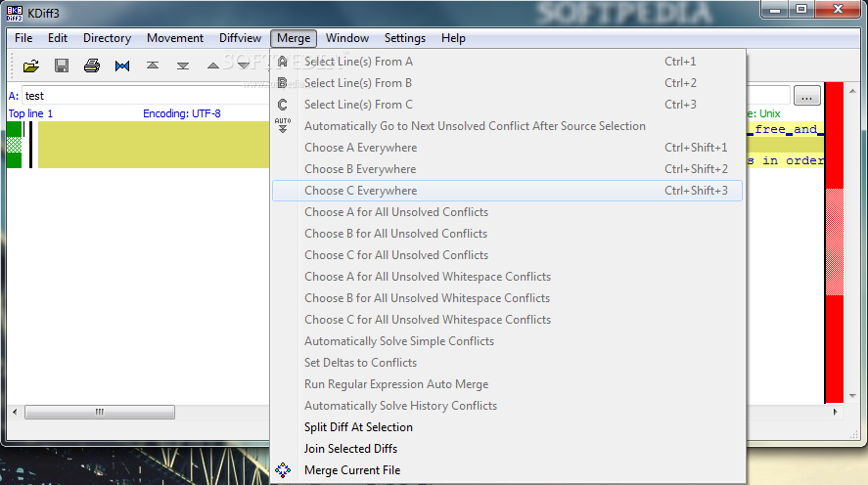Go to previous delta up-arrow icon
Image resolution: width=868 pixels, height=485 pixels.
213,66
